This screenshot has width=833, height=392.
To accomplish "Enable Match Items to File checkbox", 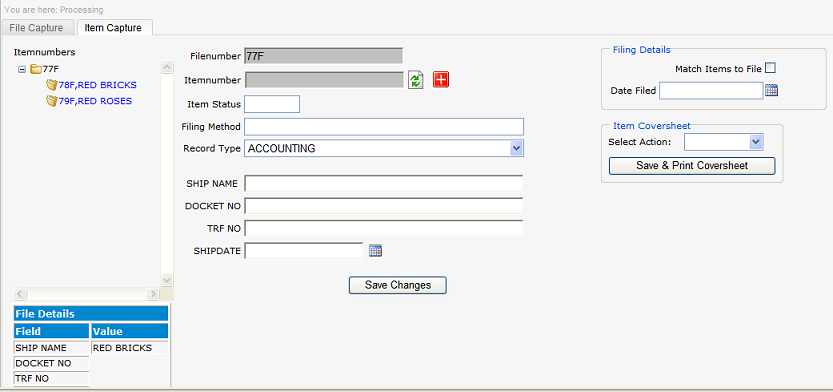I will (x=770, y=68).
